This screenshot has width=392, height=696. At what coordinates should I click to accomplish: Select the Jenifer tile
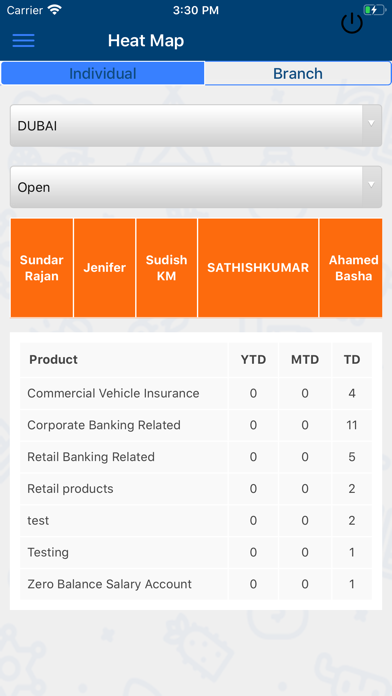coord(105,268)
